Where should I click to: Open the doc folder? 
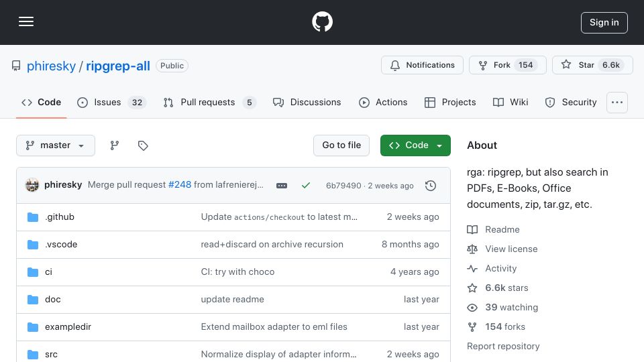click(x=53, y=300)
